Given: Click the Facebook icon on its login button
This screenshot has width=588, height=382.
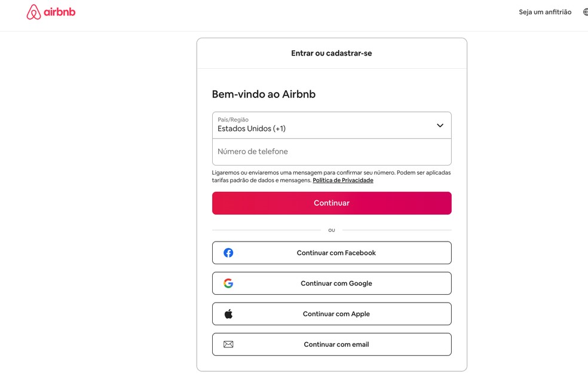Looking at the screenshot, I should point(228,252).
